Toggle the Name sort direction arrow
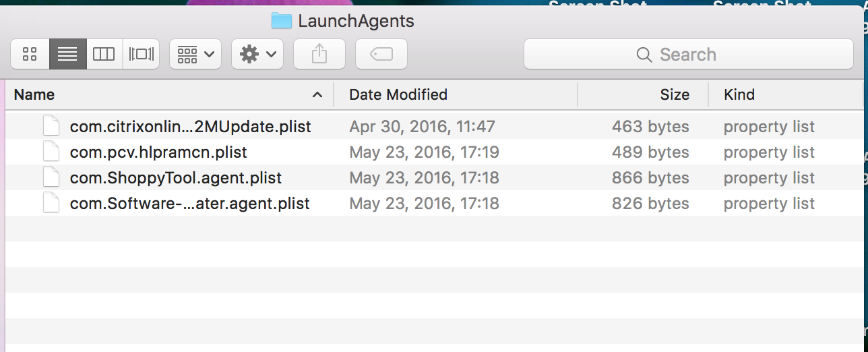Screen dimensions: 868x352 point(317,95)
